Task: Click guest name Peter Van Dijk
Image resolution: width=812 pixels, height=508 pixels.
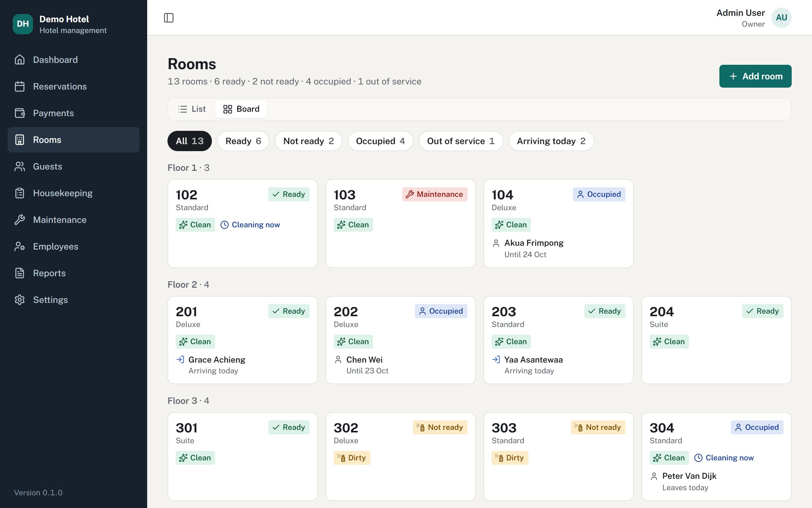Action: coord(689,476)
